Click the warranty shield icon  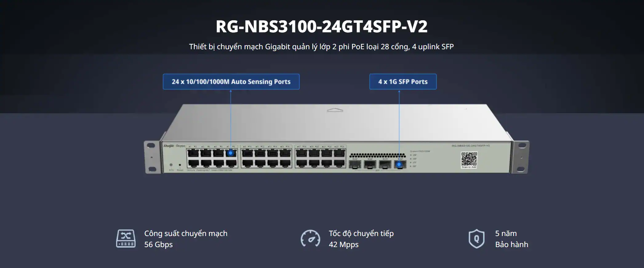476,238
